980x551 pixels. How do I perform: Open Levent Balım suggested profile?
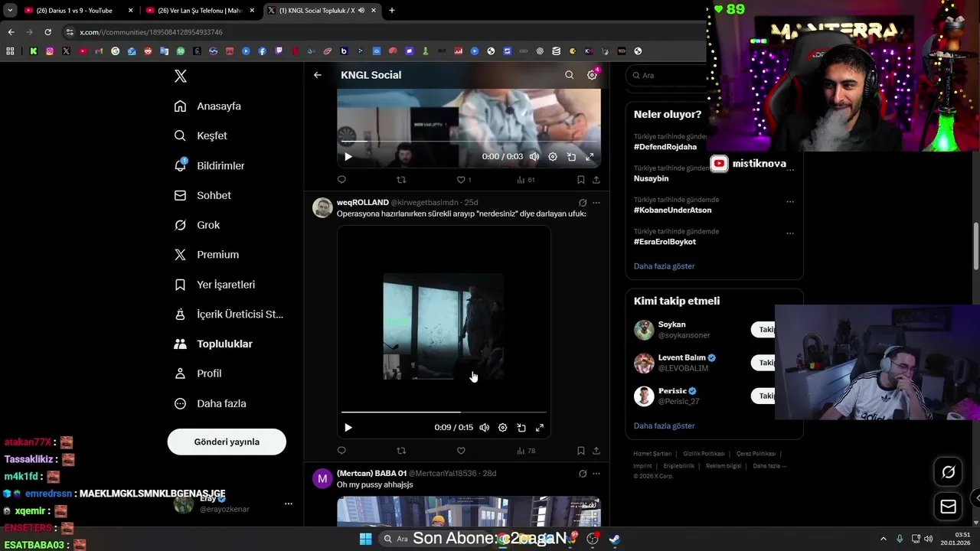click(x=682, y=357)
